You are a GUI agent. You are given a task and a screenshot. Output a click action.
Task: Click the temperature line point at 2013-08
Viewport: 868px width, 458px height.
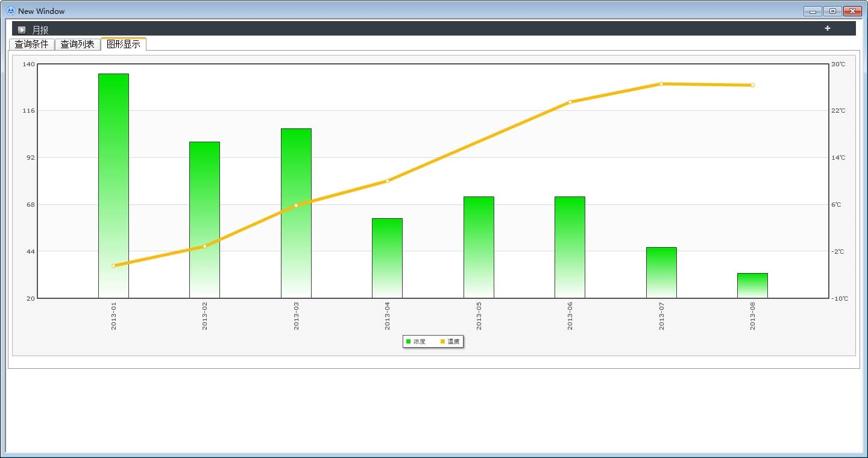point(752,85)
